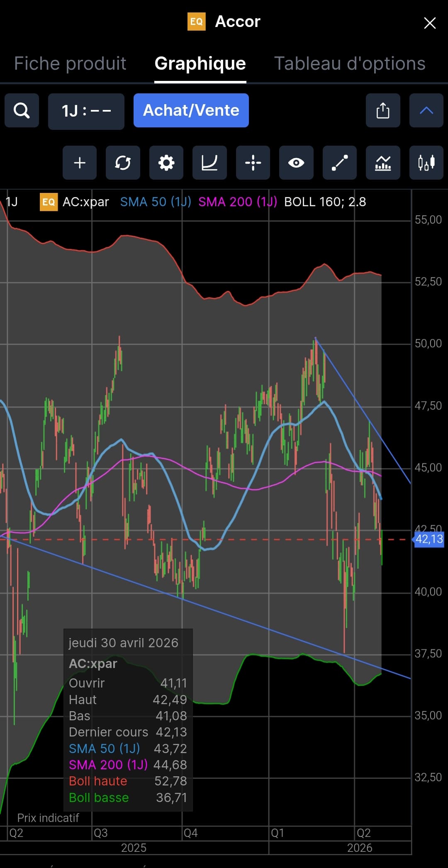448x868 pixels.
Task: Tap the SMA 50 (1J) 43,72 tooltip row
Action: [x=128, y=749]
